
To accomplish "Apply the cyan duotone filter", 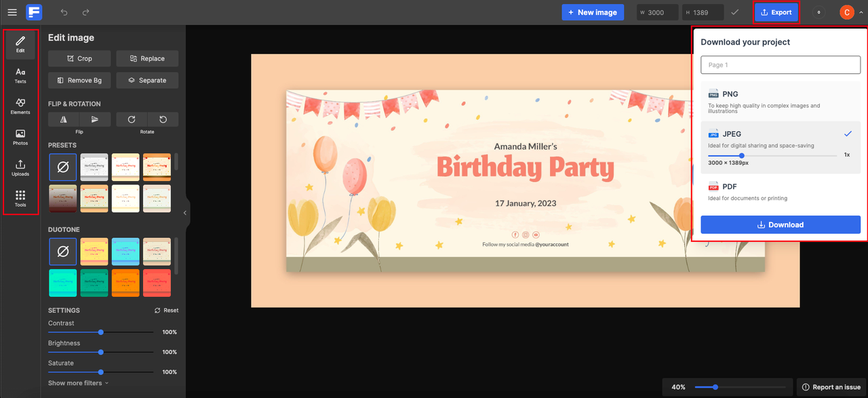I will point(125,252).
